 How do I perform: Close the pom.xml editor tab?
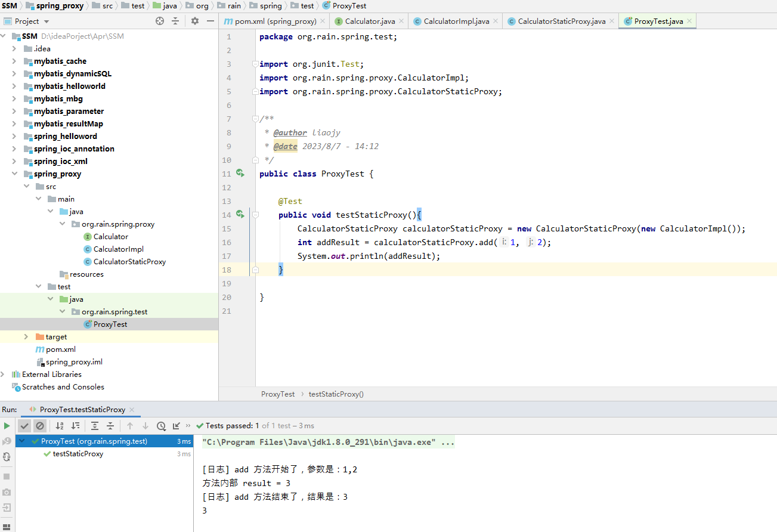(322, 21)
